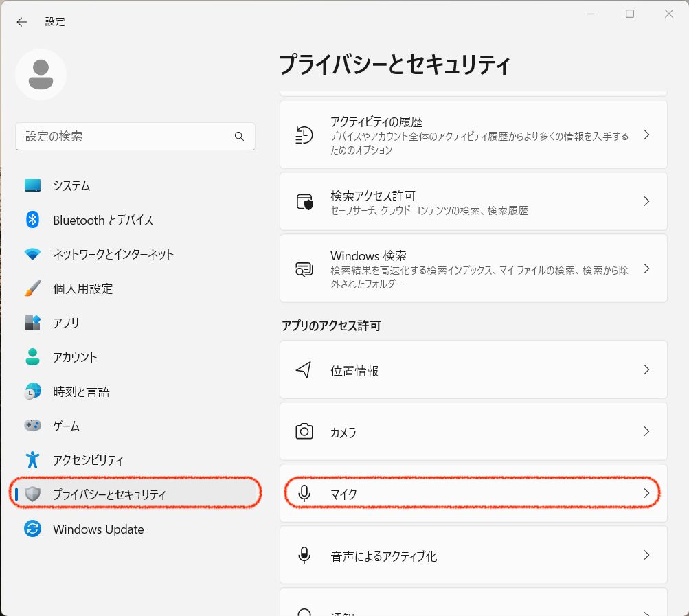Select アプリ in the sidebar
Viewport: 689px width, 616px height.
pyautogui.click(x=135, y=323)
